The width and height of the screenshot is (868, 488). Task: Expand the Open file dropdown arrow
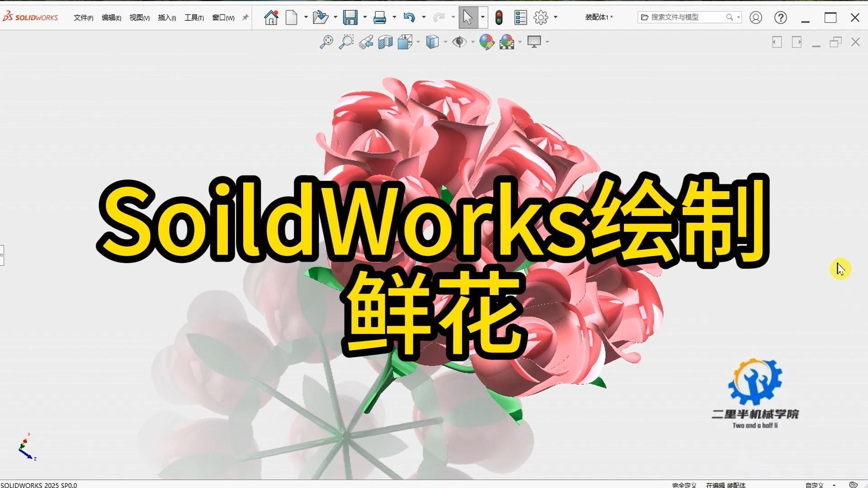click(x=335, y=17)
